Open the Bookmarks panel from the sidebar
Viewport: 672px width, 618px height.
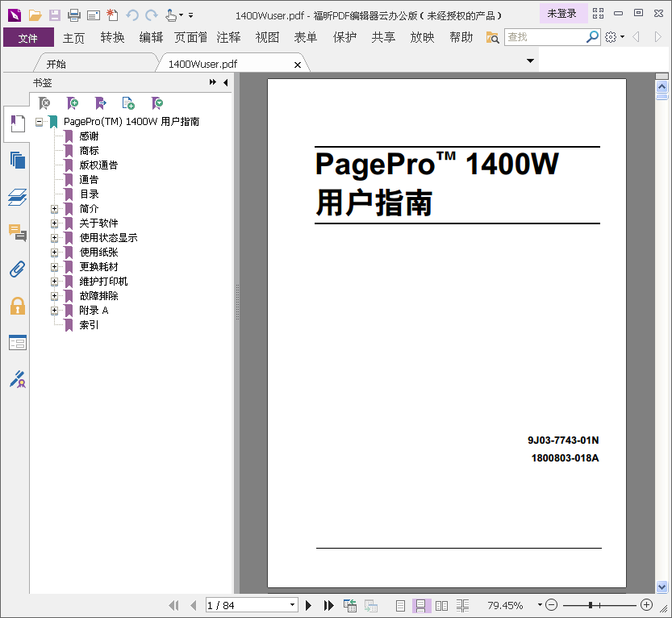pyautogui.click(x=17, y=124)
